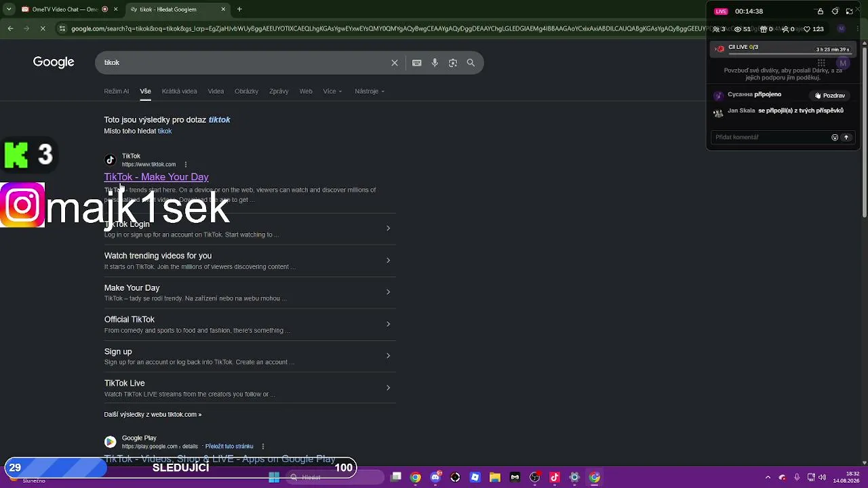Open the 'Watch trending videos for you' link

tap(158, 256)
